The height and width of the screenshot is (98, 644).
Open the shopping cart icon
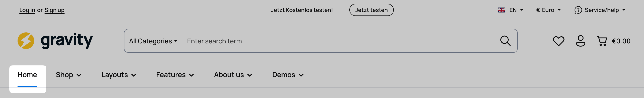point(602,41)
